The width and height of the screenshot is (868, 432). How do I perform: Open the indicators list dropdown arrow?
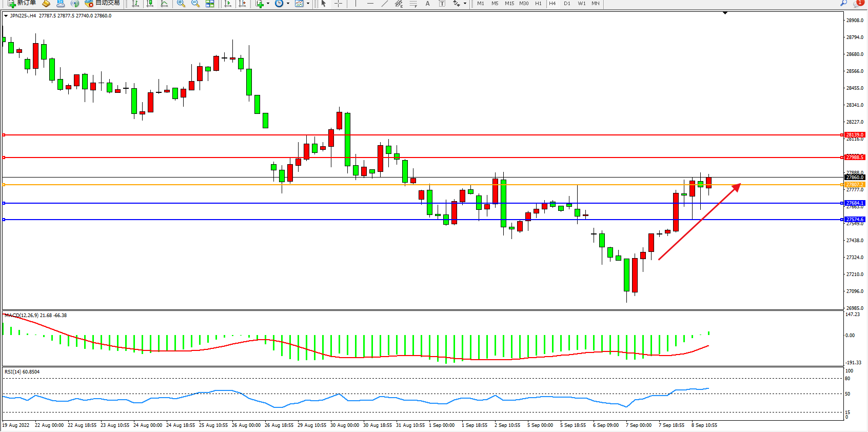pos(268,4)
